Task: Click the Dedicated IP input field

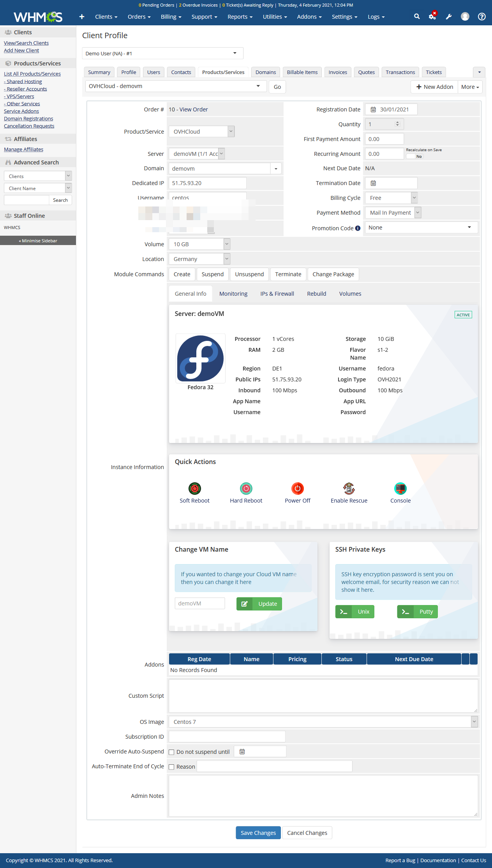Action: [208, 183]
